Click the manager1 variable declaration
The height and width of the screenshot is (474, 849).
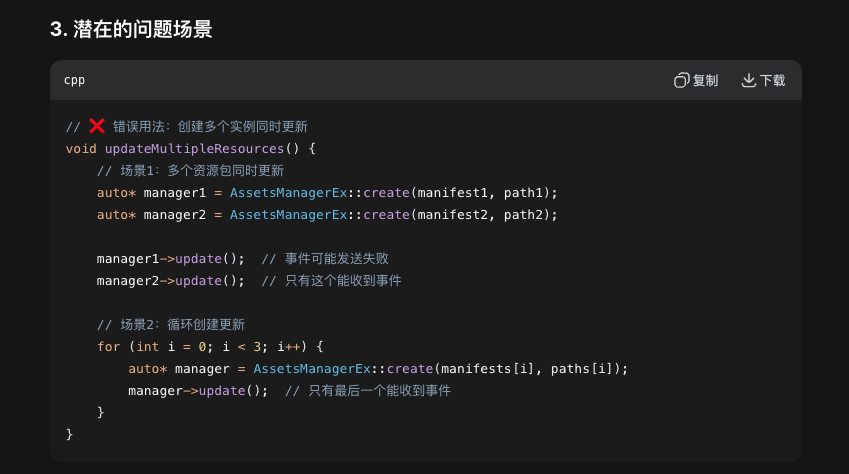tap(174, 192)
